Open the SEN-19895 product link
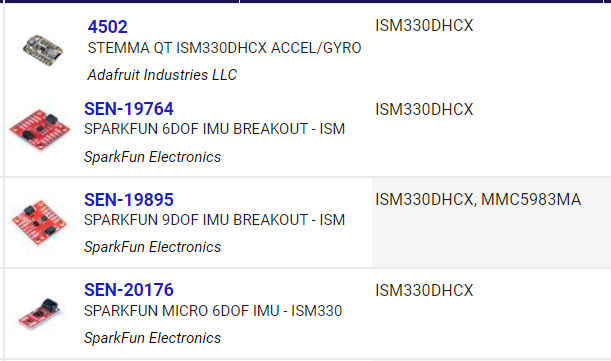 pyautogui.click(x=129, y=200)
